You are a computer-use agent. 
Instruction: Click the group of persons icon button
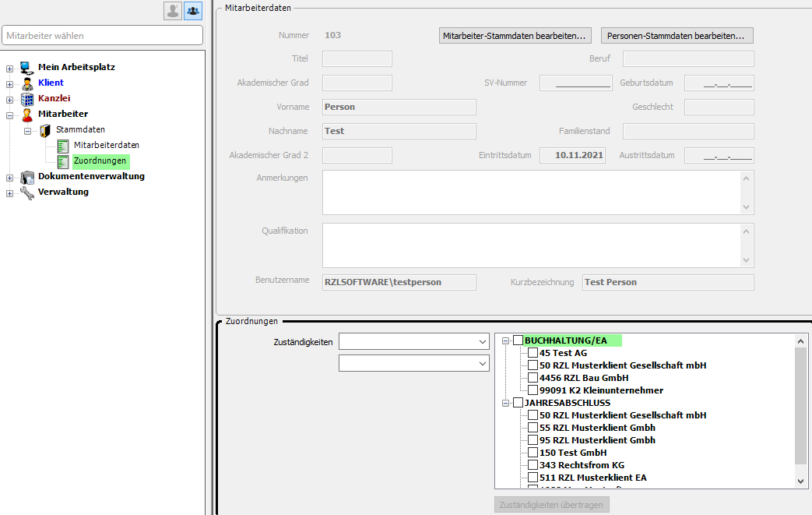[x=192, y=11]
